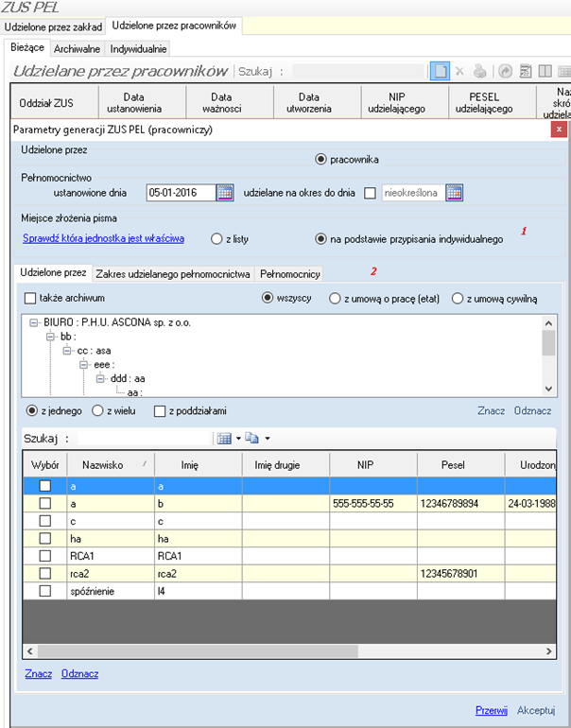Collapse the 'ddd : aa' tree node
571x728 pixels.
[x=100, y=379]
